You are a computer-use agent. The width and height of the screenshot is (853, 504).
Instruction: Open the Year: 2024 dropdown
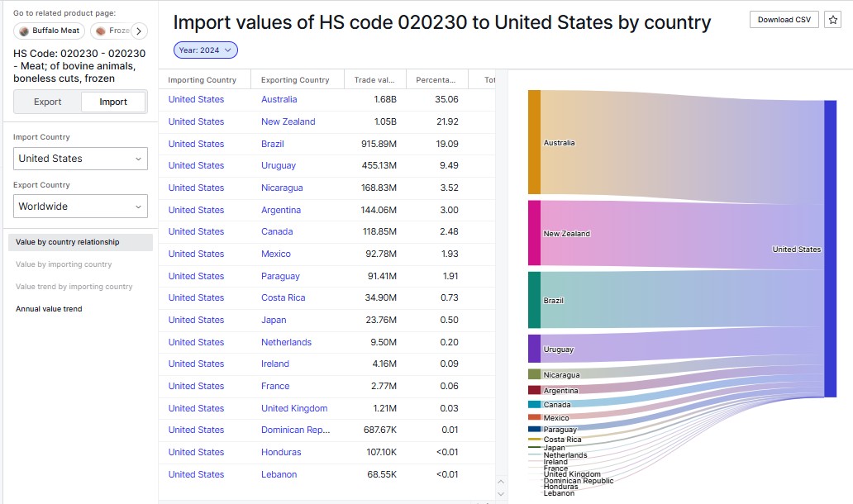click(x=206, y=50)
